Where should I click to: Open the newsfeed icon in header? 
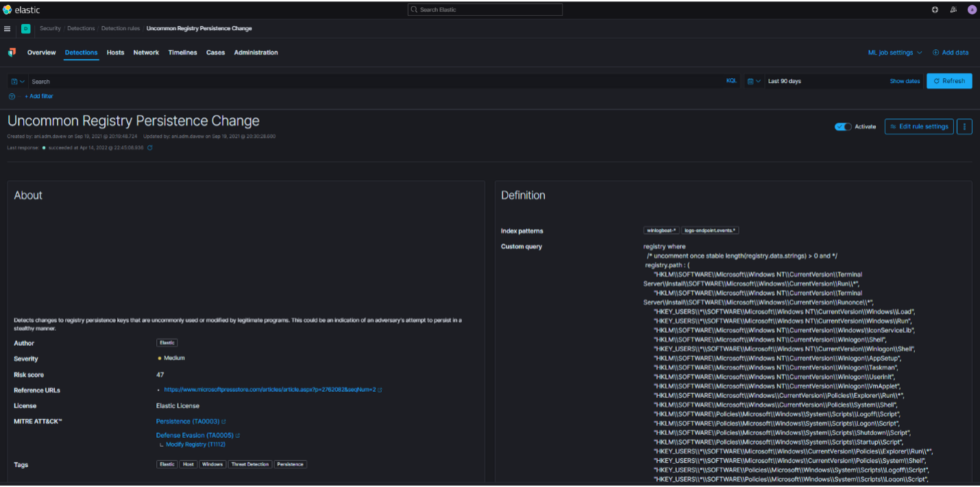[953, 10]
